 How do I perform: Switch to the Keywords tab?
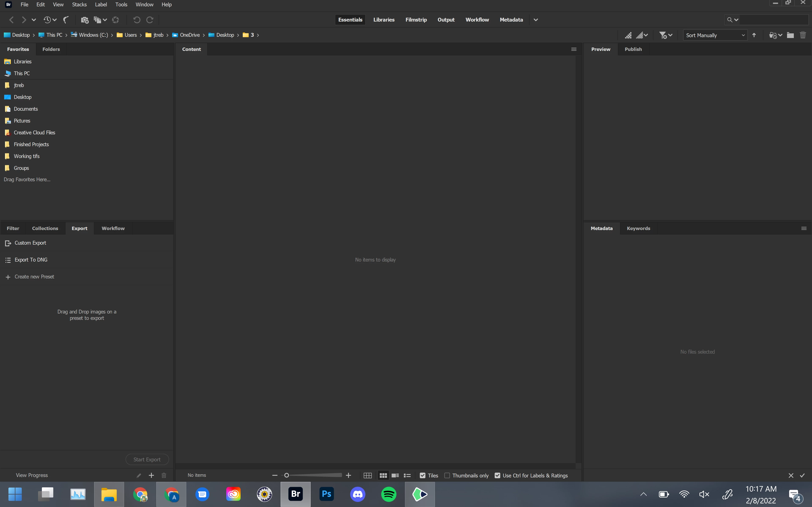(638, 228)
